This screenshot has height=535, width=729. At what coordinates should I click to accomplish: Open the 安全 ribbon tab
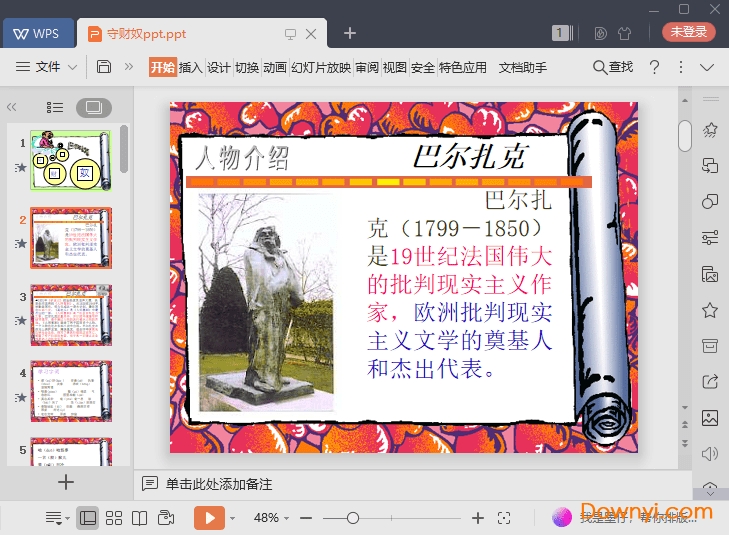click(x=423, y=68)
